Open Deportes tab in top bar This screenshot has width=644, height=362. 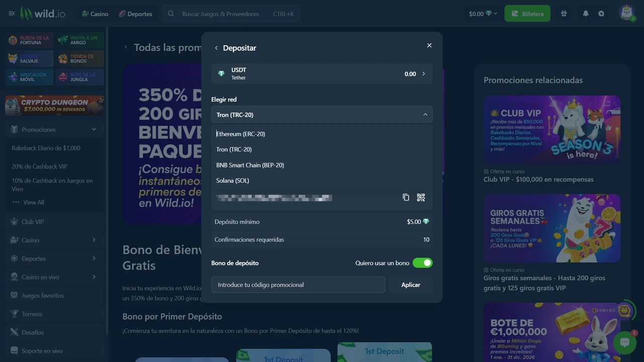[x=135, y=14]
